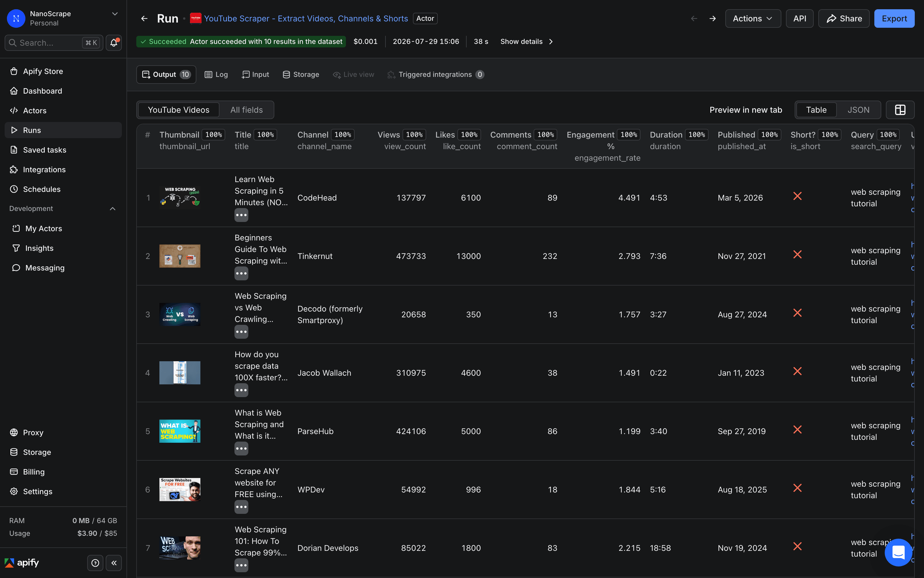Click engagement rate 4.491

(629, 198)
